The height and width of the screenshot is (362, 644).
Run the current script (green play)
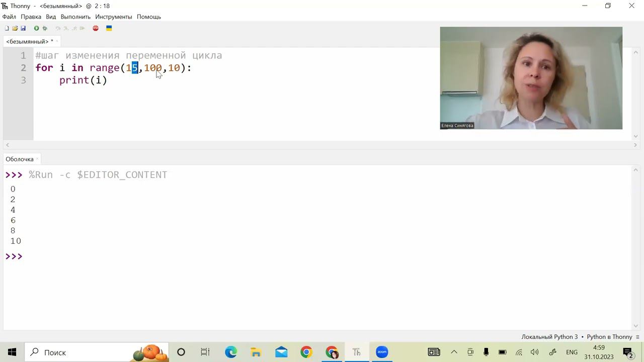[36, 28]
